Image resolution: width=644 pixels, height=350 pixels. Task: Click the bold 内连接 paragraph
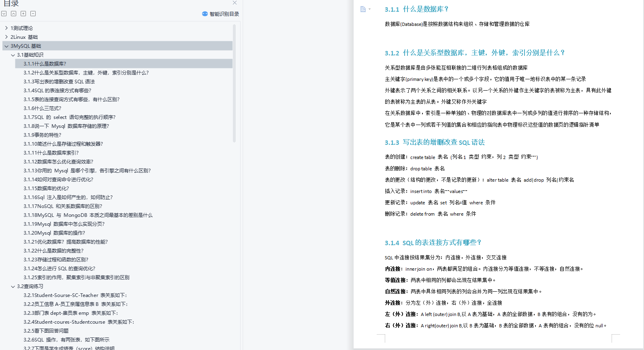[484, 269]
